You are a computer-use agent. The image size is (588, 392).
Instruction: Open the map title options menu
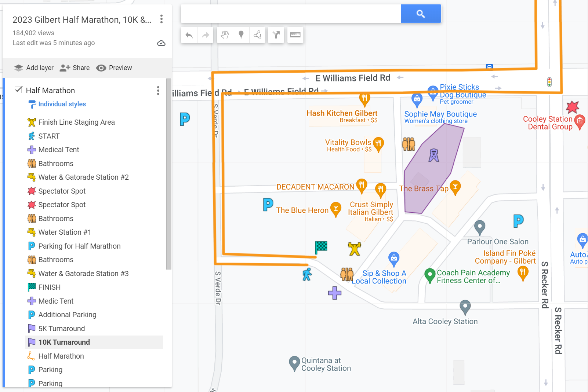pos(161,19)
